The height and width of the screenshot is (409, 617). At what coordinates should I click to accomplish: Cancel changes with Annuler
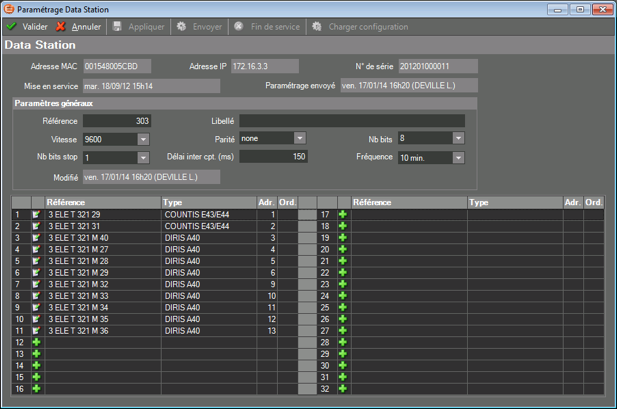pos(78,27)
